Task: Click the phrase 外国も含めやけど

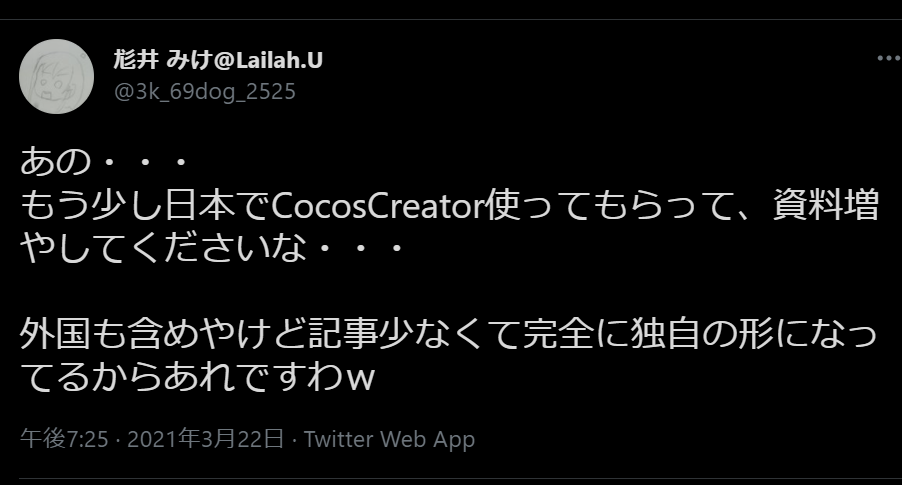Action: point(164,335)
